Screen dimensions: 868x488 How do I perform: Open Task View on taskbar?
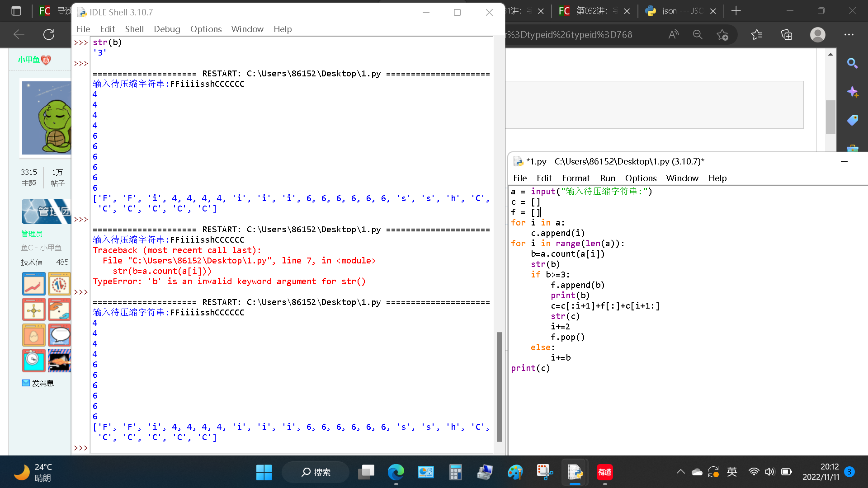[366, 472]
